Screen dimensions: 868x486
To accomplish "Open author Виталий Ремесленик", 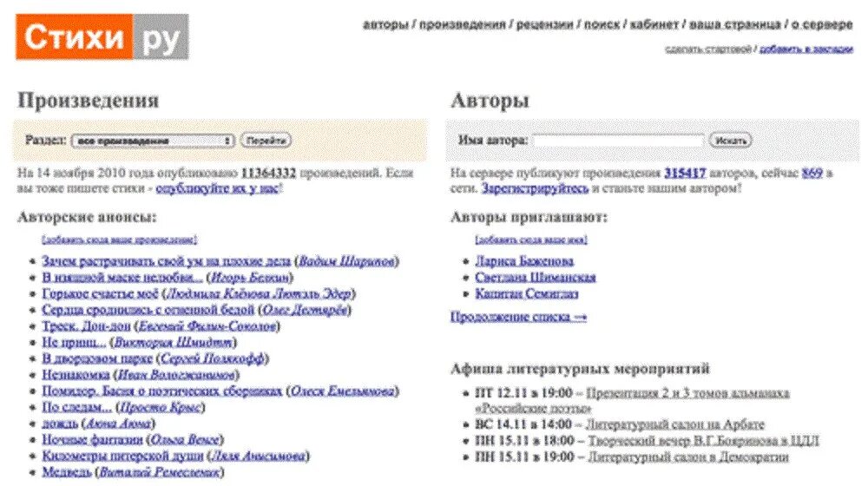I will click(160, 472).
